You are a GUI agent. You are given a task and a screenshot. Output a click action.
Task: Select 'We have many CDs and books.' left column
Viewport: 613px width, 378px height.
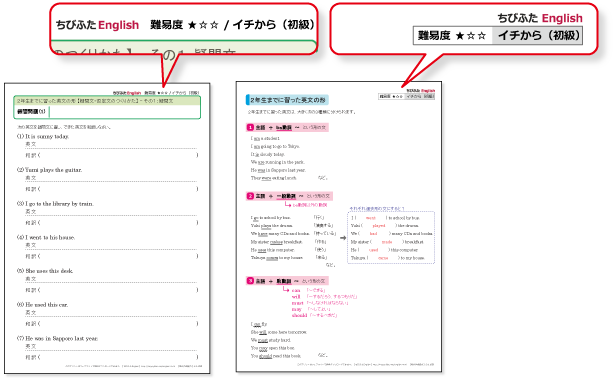click(280, 234)
